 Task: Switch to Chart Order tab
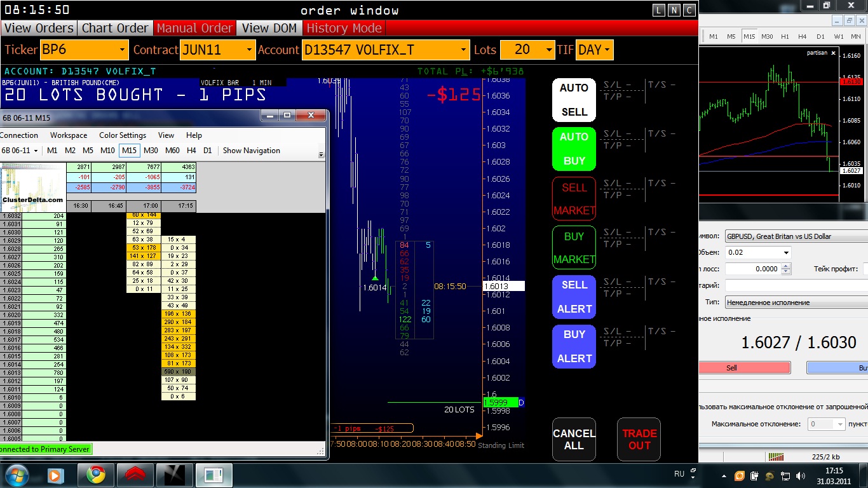point(115,28)
